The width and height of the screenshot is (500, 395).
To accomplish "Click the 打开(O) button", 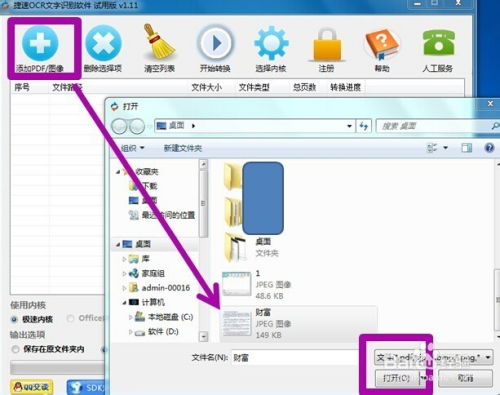I will (x=396, y=378).
